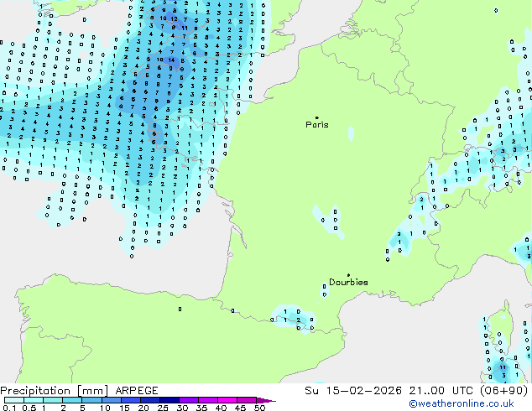Image resolution: width=532 pixels, height=411 pixels.
Task: Click the '25' legend scale label
Action: pos(163,408)
